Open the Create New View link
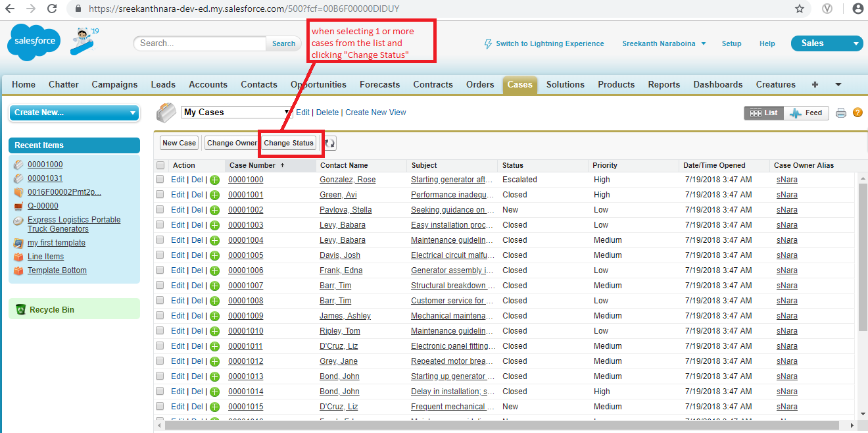The height and width of the screenshot is (433, 868). click(x=375, y=113)
